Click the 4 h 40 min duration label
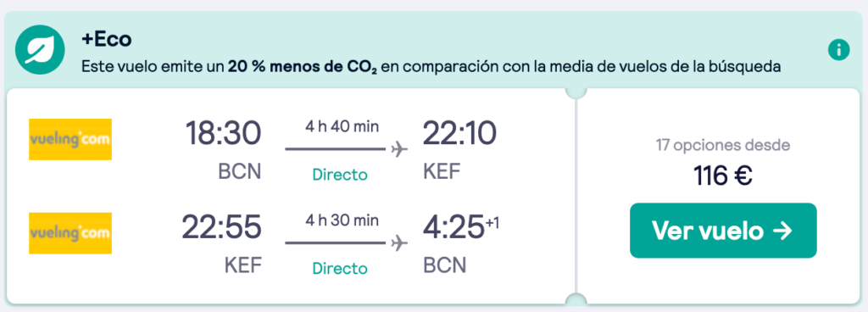Screen dimensions: 868x312 [342, 126]
